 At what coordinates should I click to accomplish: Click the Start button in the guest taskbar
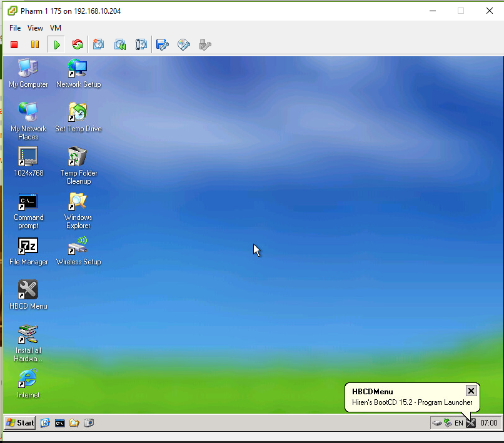[x=20, y=423]
